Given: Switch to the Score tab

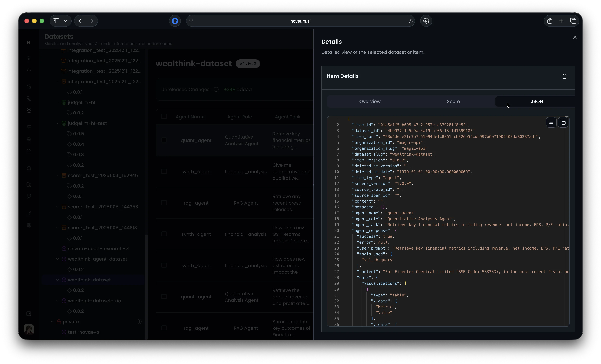Looking at the screenshot, I should 453,102.
